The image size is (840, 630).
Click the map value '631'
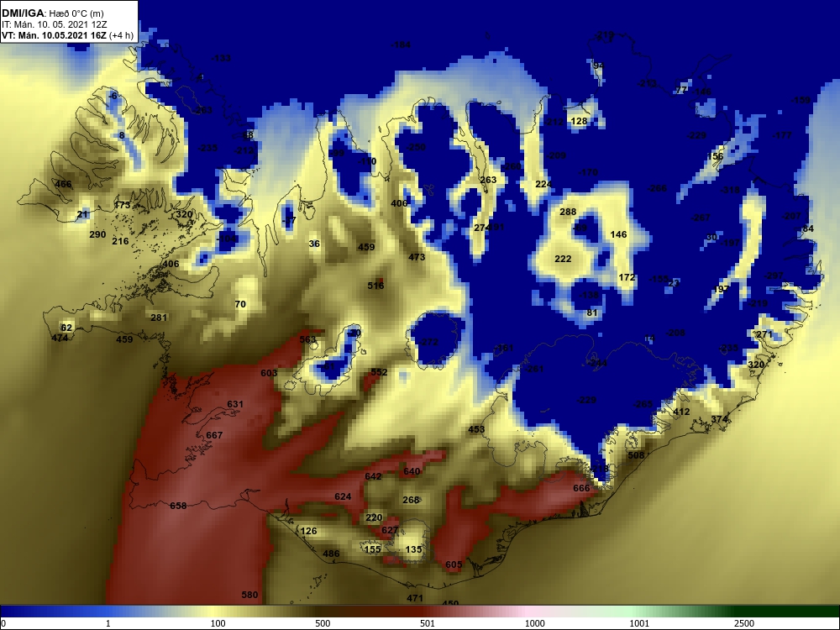click(235, 405)
